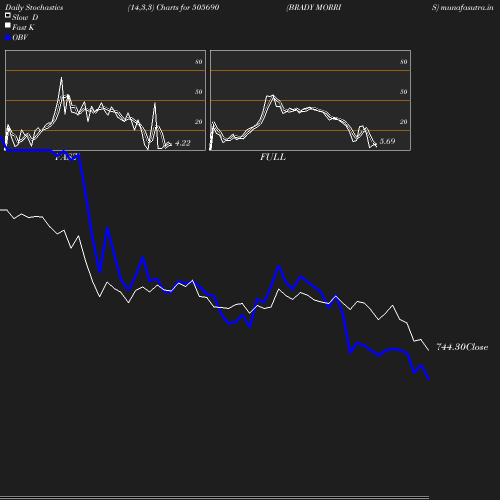Click the FULL chart caption

(x=273, y=157)
